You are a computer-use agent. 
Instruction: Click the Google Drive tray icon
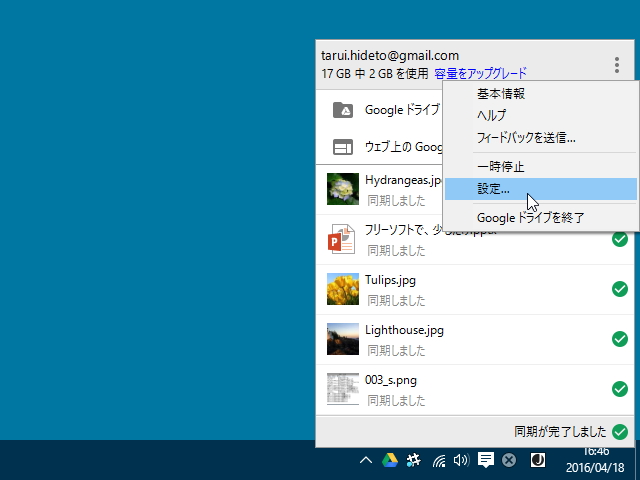[x=390, y=460]
